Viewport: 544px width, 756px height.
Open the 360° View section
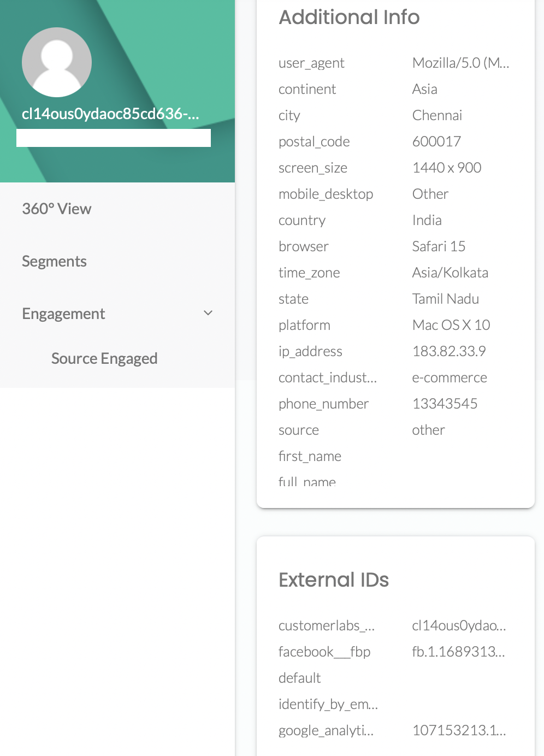[x=56, y=209]
